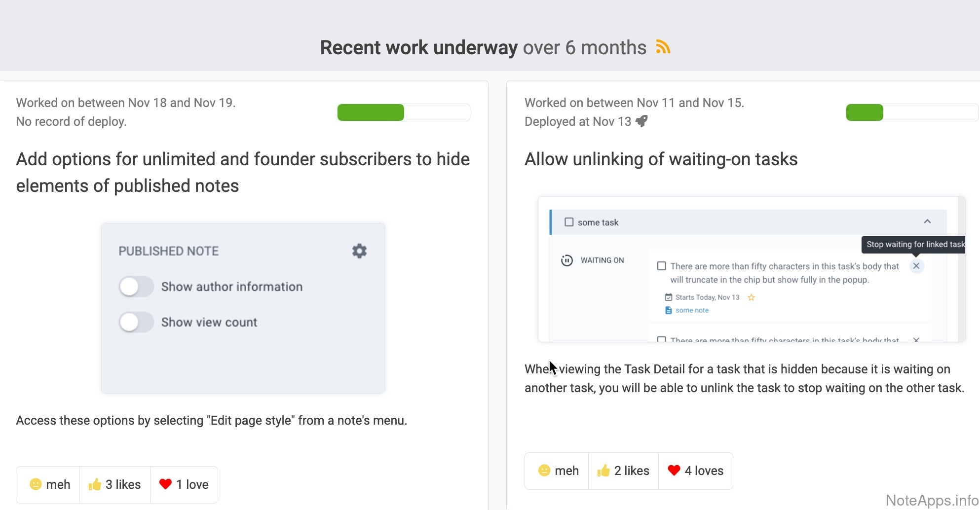This screenshot has height=510, width=980.
Task: Enable the Show author information toggle
Action: (x=136, y=287)
